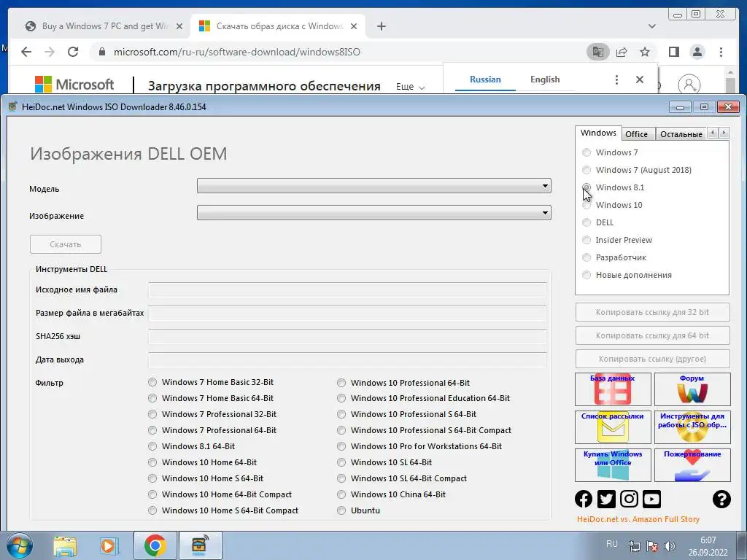Viewport: 747px width, 560px height.
Task: Switch to the Windows tab
Action: tap(598, 133)
